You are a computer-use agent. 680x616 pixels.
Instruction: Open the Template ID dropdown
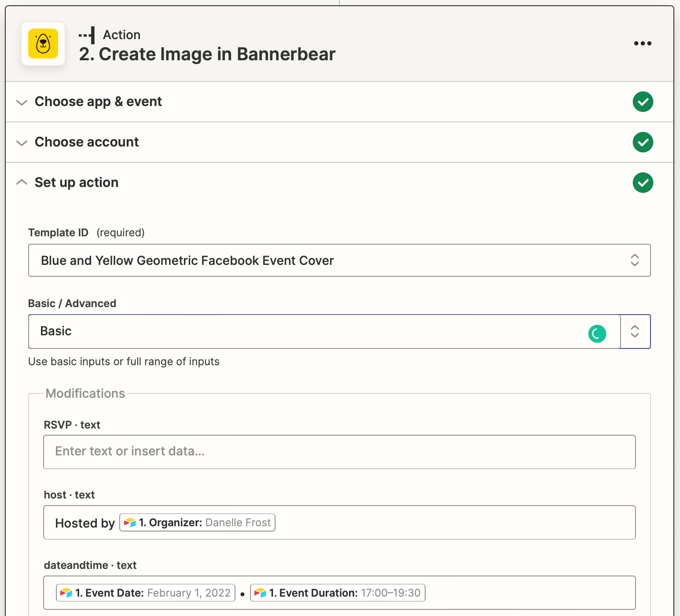[339, 260]
